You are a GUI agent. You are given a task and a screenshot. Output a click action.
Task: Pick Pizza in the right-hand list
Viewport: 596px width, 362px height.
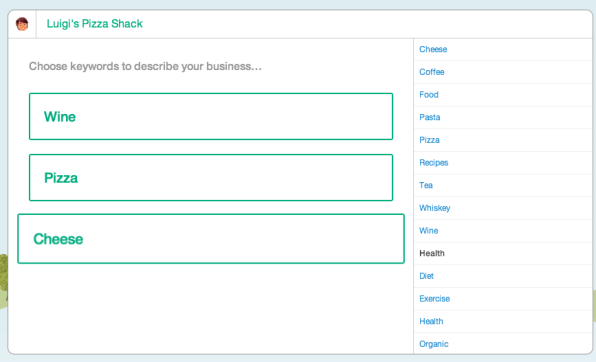429,140
